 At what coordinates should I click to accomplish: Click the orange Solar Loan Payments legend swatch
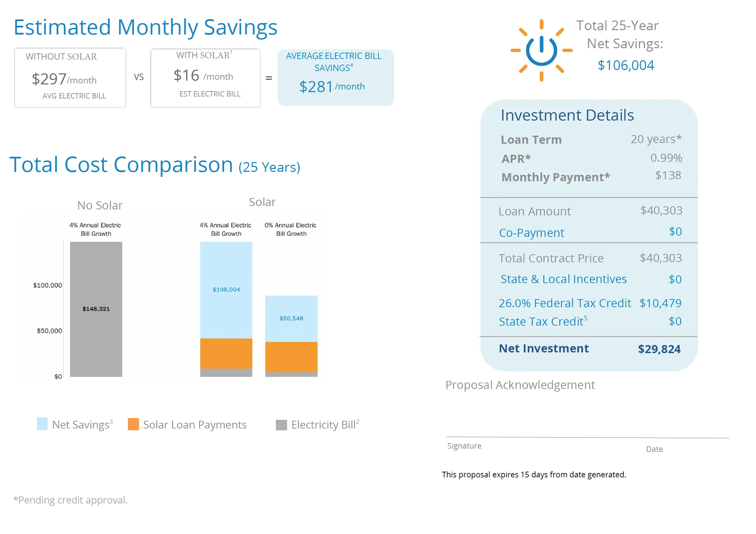pyautogui.click(x=133, y=424)
